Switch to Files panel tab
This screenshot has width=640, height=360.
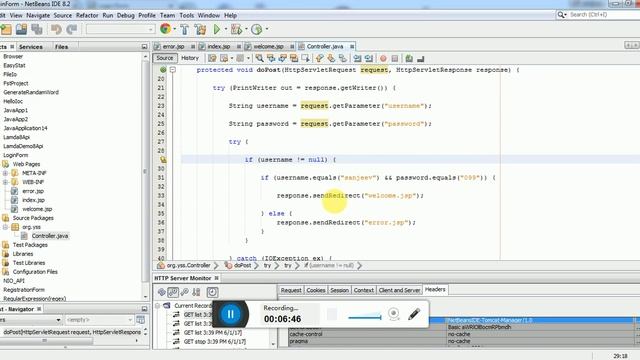click(62, 47)
